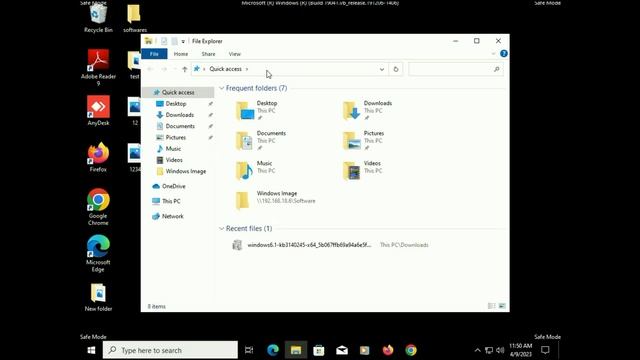Expand the ribbon with the chevron
Screen dimensions: 640x360
[493, 54]
